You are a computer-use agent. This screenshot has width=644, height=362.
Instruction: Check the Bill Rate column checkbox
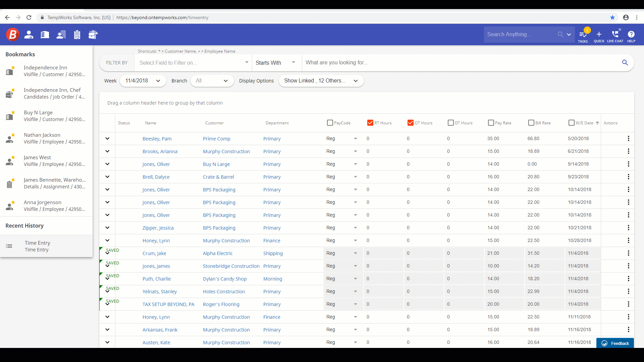click(531, 123)
